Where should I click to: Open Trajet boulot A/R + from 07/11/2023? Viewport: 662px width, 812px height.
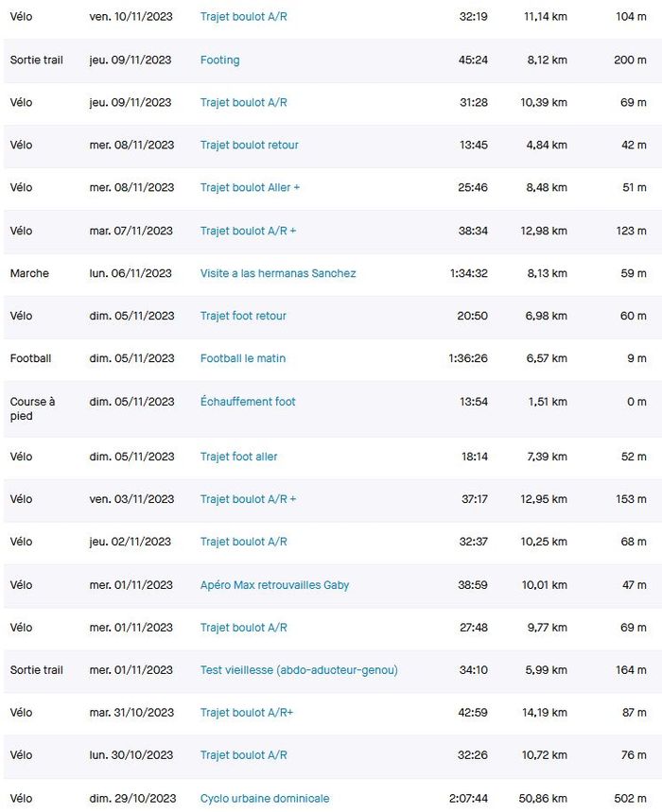tap(248, 231)
